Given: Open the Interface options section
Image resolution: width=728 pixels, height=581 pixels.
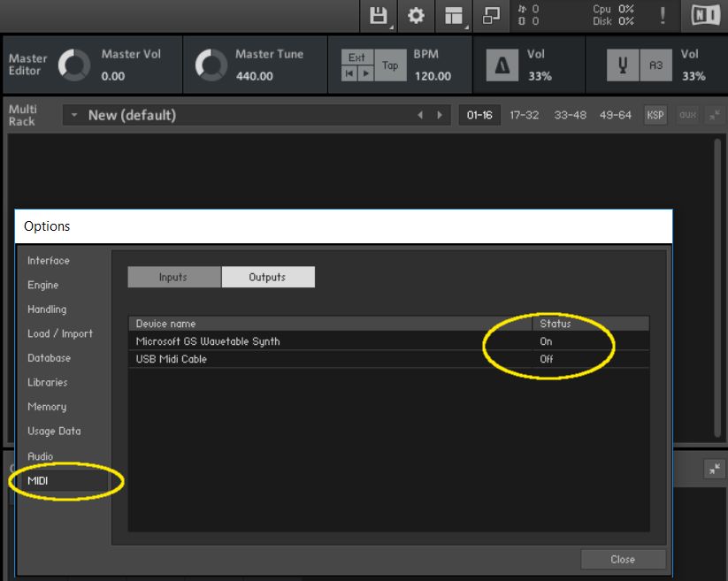Looking at the screenshot, I should [x=49, y=260].
